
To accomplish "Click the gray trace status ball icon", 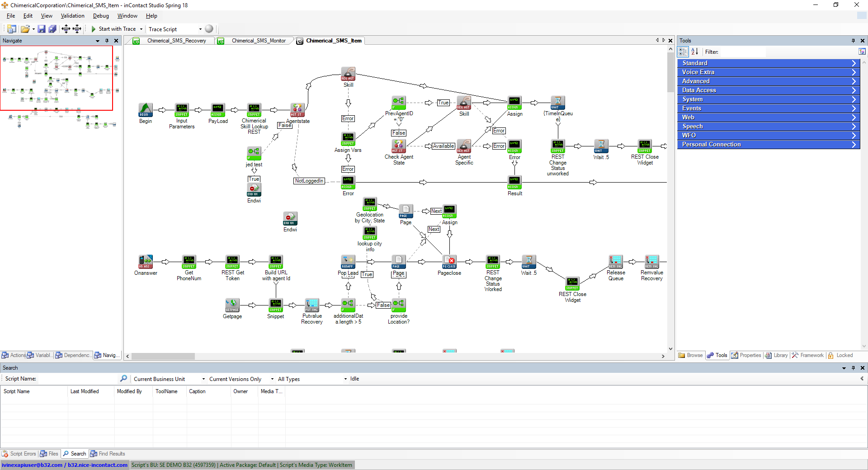I will coord(209,28).
